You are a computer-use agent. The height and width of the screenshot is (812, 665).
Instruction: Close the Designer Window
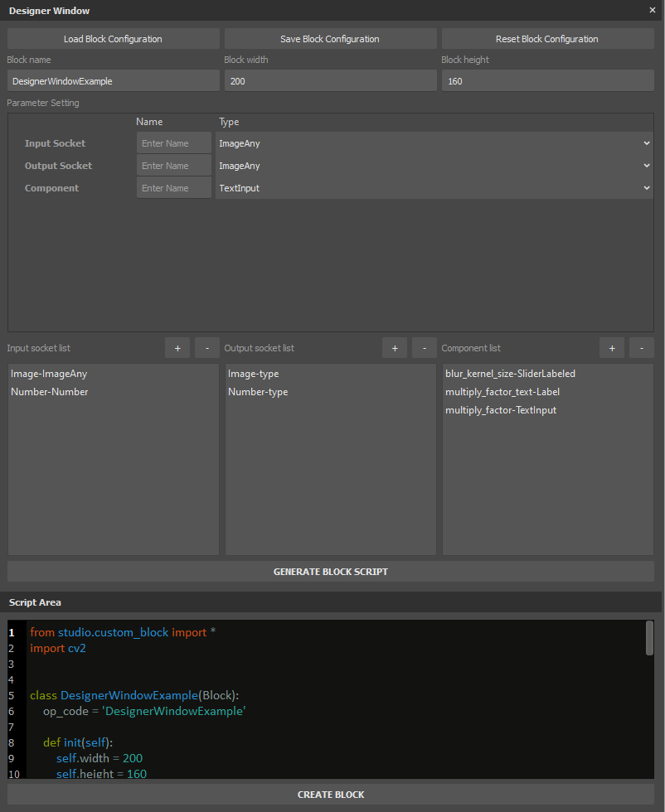(653, 11)
